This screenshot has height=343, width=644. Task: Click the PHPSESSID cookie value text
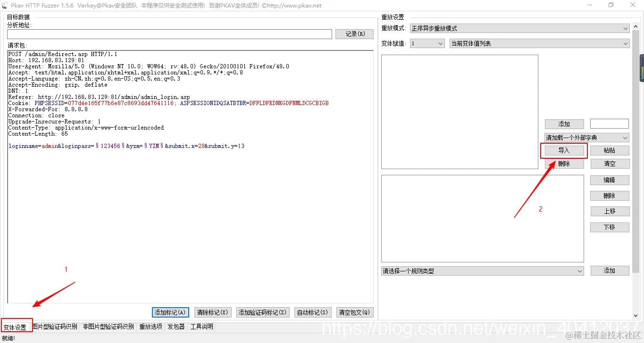121,103
